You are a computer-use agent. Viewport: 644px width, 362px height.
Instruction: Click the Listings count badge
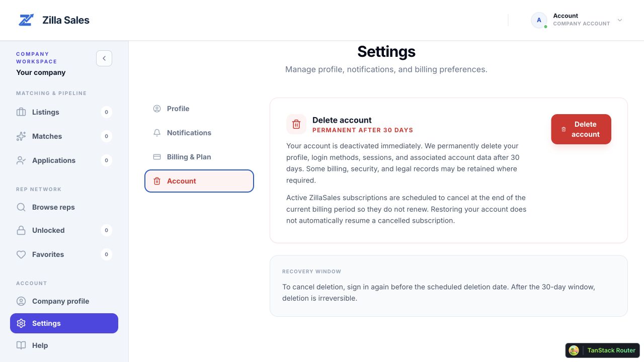pos(106,112)
